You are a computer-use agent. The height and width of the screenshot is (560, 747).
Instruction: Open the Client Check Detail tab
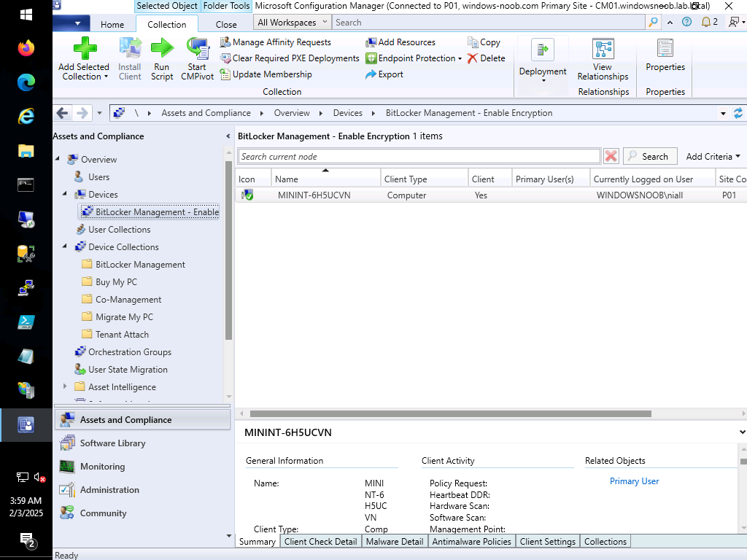coord(321,542)
